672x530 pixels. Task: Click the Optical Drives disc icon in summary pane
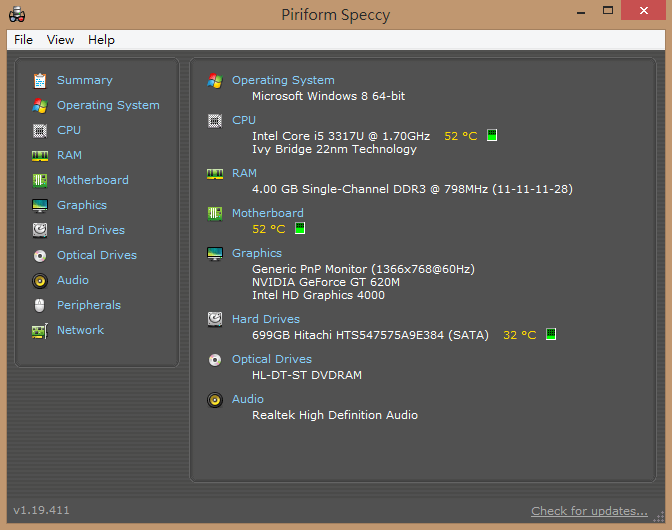(215, 360)
